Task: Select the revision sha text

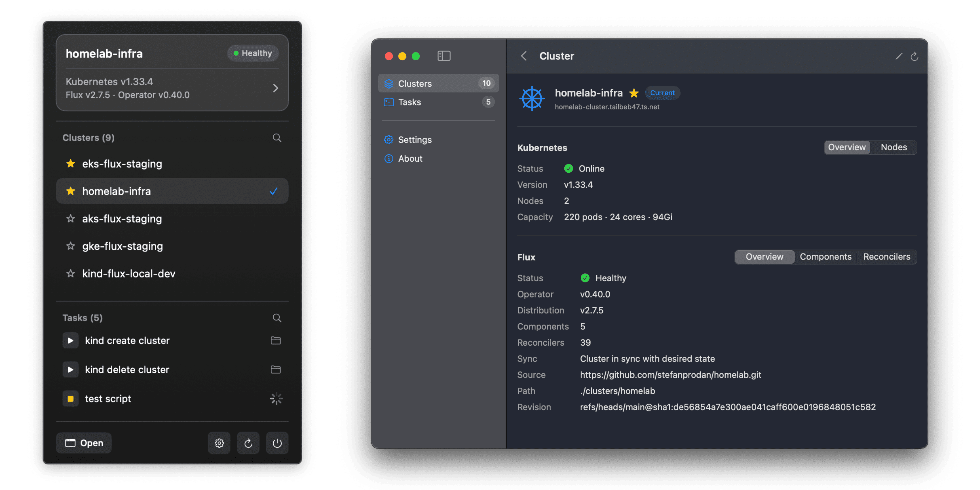Action: [727, 407]
